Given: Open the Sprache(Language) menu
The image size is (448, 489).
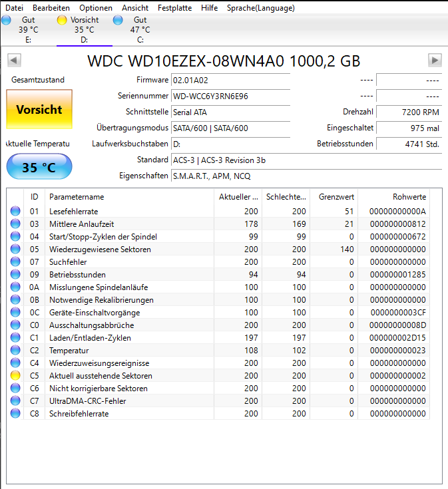Looking at the screenshot, I should (261, 8).
